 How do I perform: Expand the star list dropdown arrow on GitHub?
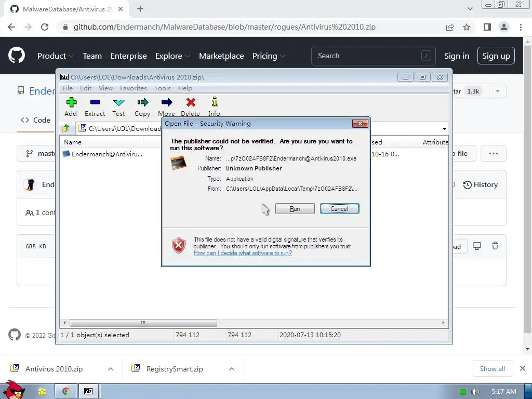[x=498, y=91]
